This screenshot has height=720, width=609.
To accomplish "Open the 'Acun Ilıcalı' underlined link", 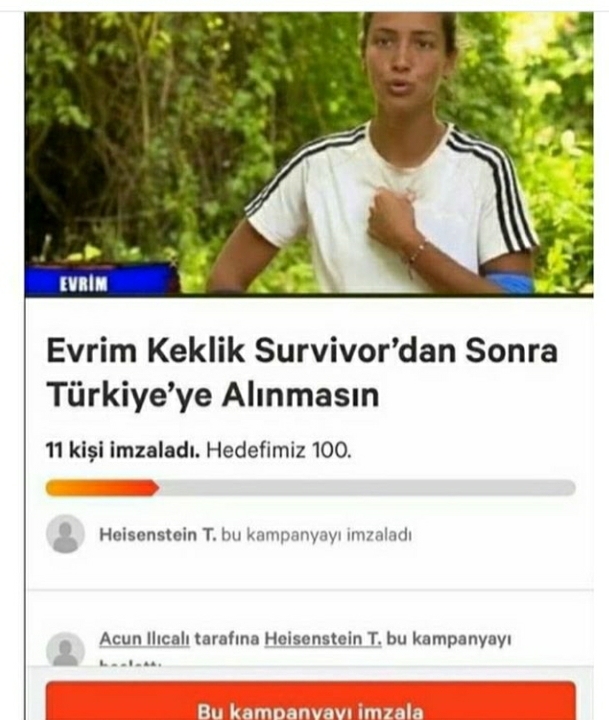I will coord(144,639).
